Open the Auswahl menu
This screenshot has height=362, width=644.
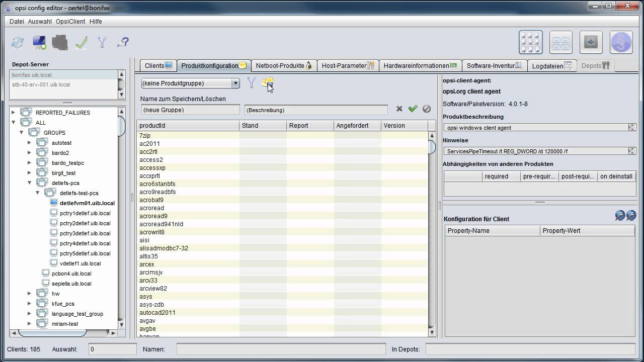[40, 22]
